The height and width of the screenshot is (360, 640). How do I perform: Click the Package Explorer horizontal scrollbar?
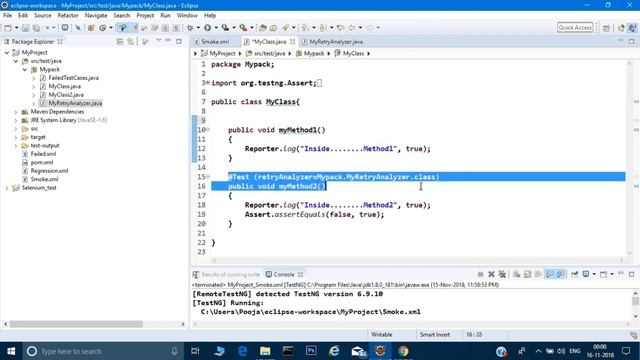(76, 324)
